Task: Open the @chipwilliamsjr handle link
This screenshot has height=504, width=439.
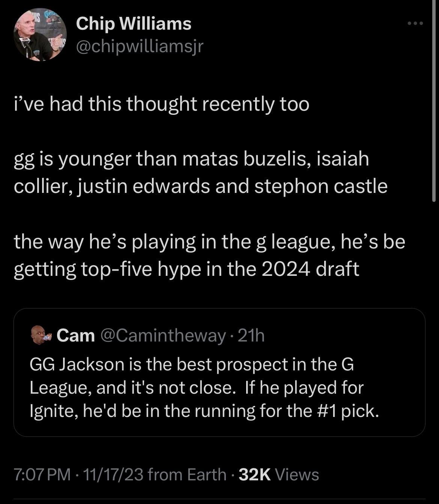Action: [140, 46]
